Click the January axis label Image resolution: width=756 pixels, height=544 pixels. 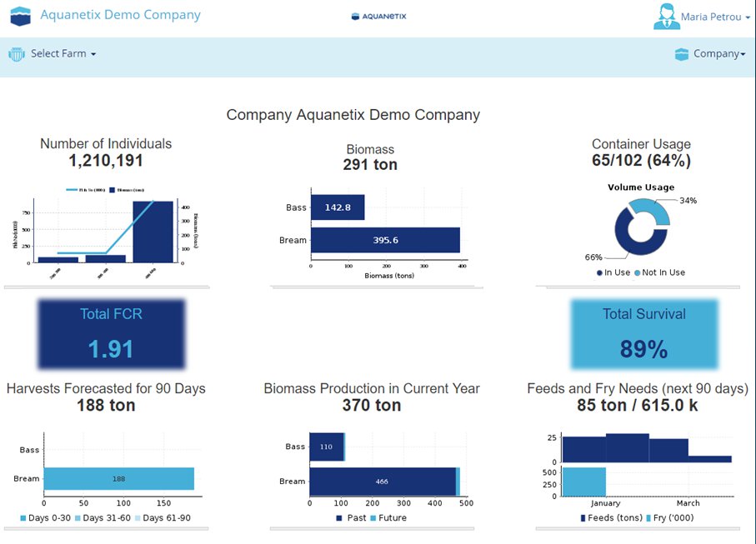tap(606, 503)
